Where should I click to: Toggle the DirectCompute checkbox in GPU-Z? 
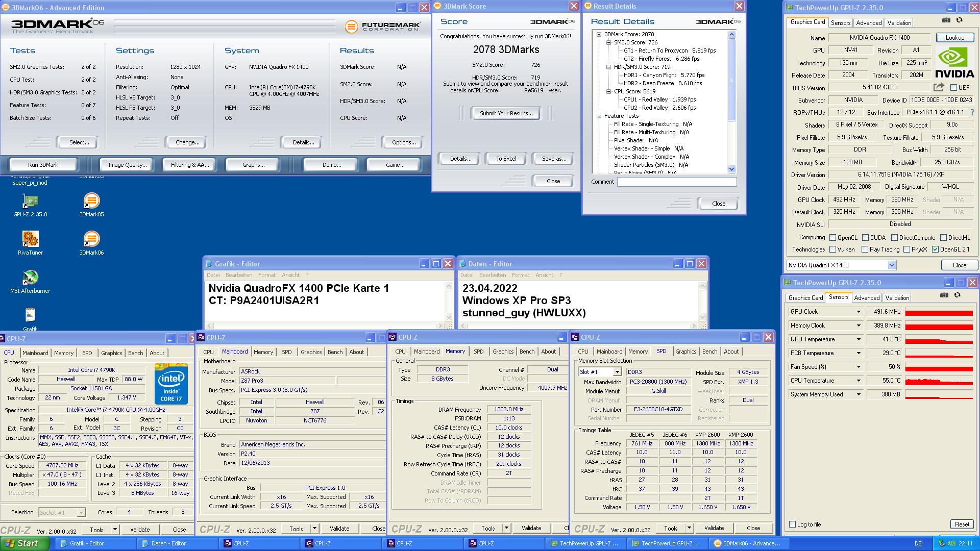[895, 238]
